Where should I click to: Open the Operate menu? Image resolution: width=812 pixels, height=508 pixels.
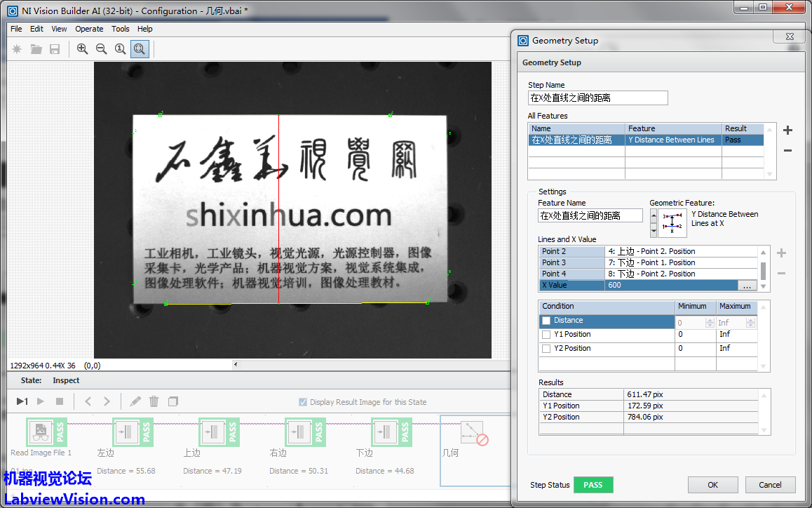pyautogui.click(x=89, y=29)
